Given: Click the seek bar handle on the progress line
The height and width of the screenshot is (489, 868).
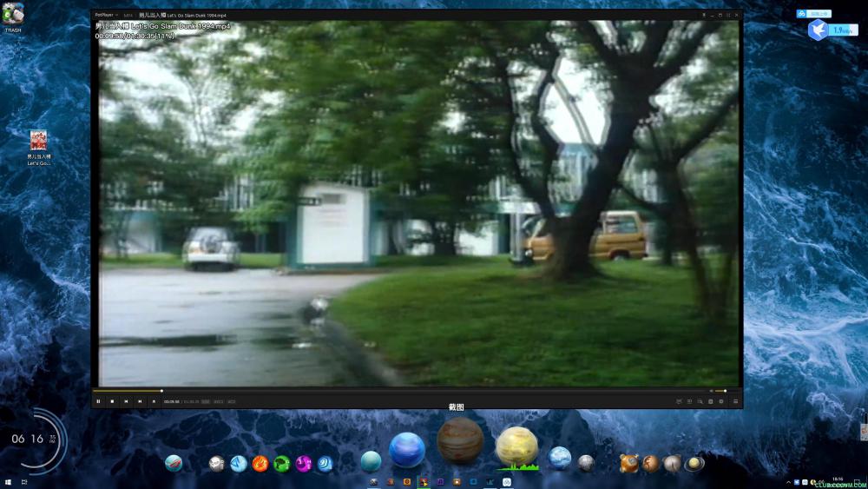Looking at the screenshot, I should coord(161,391).
